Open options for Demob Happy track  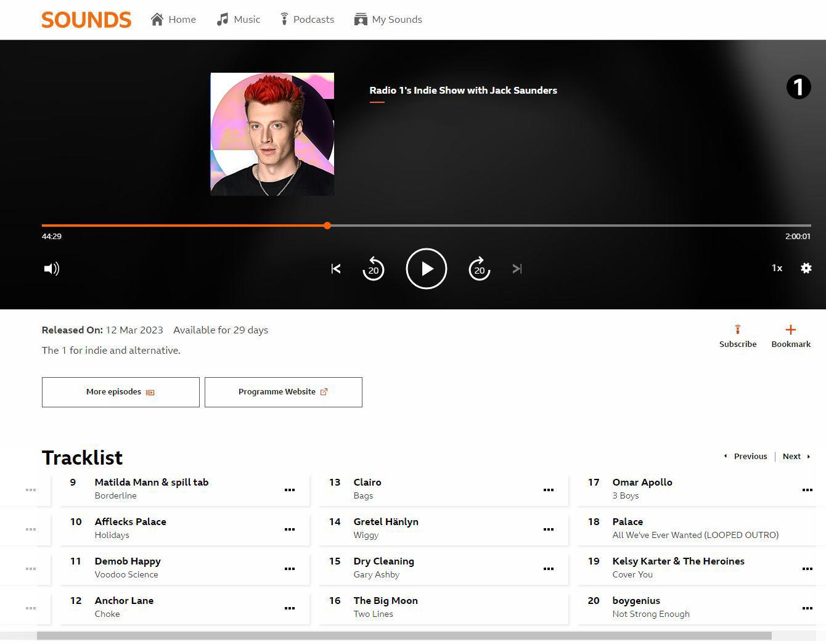pyautogui.click(x=289, y=569)
